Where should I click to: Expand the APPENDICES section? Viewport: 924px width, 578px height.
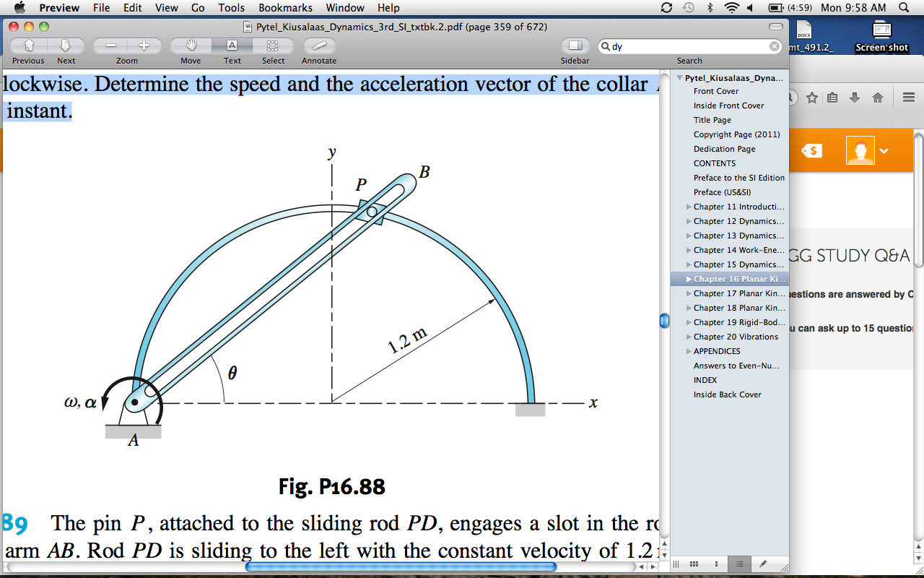[x=687, y=351]
